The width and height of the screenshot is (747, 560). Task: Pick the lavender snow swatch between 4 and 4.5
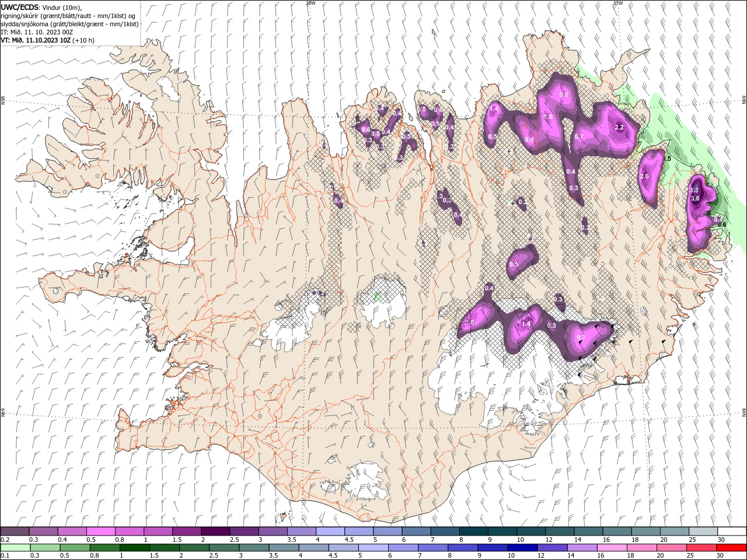pos(330,531)
